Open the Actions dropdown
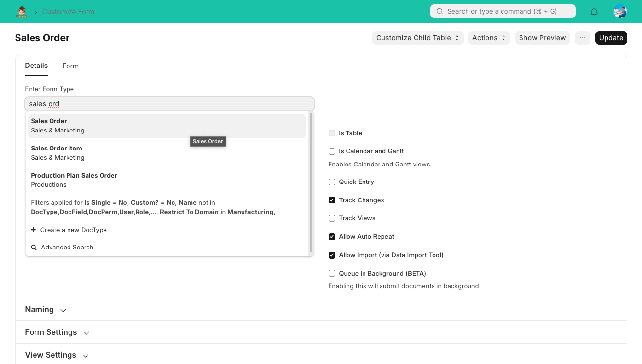Screen dimensions: 642x364 tap(489, 38)
